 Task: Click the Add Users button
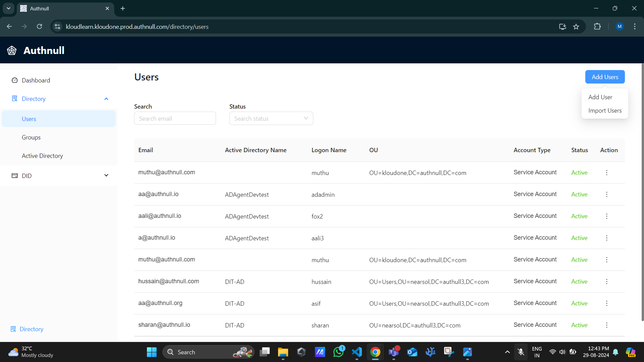(x=605, y=76)
